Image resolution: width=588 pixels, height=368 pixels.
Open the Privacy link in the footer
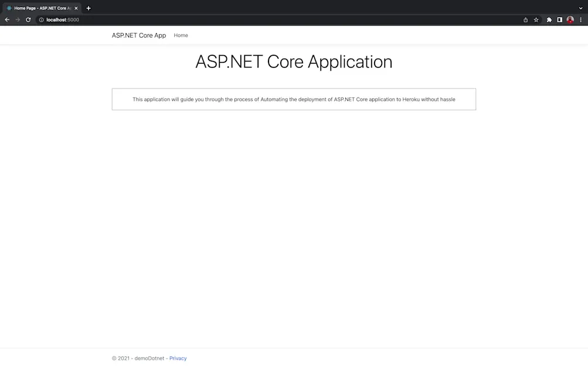178,358
